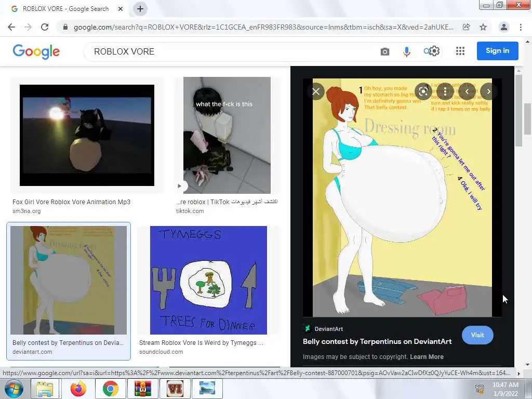Image resolution: width=532 pixels, height=399 pixels.
Task: Open the TikTok video thumbnail
Action: (227, 135)
